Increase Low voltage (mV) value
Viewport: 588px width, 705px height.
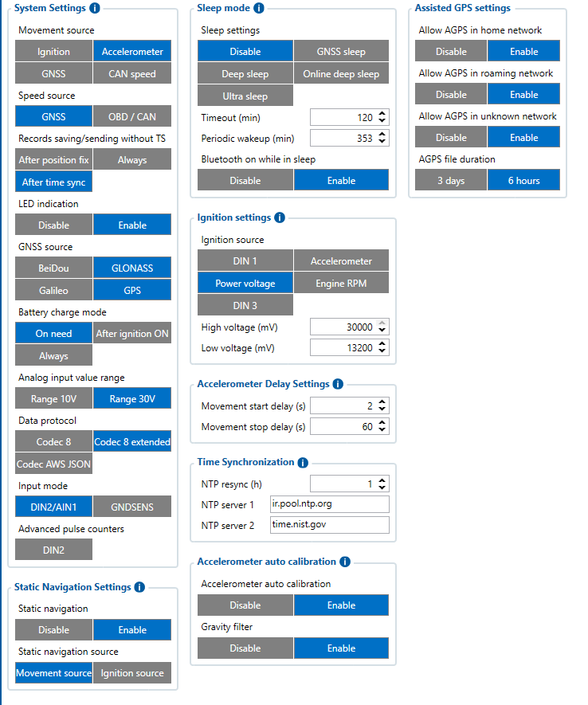tap(382, 344)
